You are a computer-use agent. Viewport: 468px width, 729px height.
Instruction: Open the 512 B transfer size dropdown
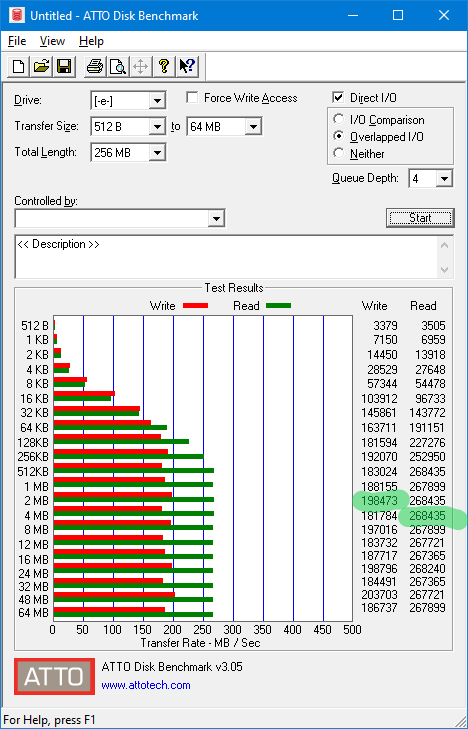tap(157, 126)
